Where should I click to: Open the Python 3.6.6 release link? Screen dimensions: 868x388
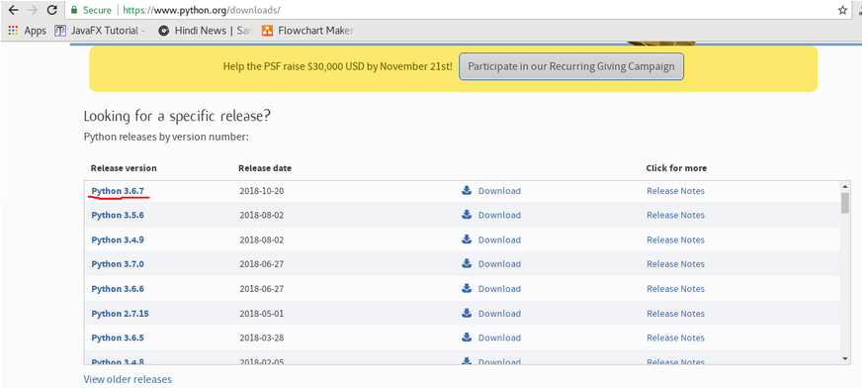[118, 289]
